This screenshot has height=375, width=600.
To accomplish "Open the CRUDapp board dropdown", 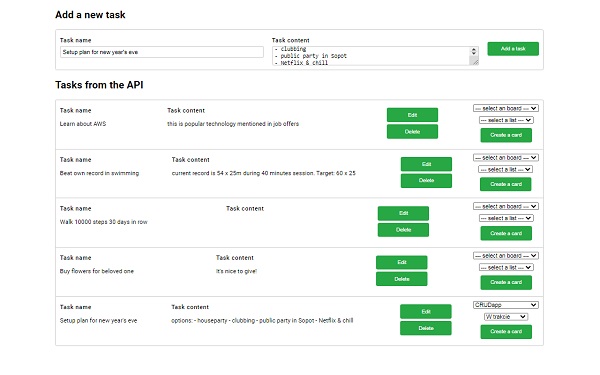I will coord(505,305).
